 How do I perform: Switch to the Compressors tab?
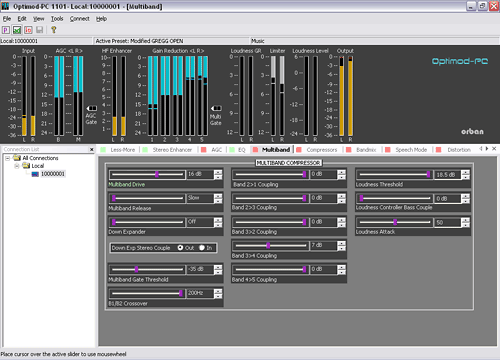pos(322,150)
